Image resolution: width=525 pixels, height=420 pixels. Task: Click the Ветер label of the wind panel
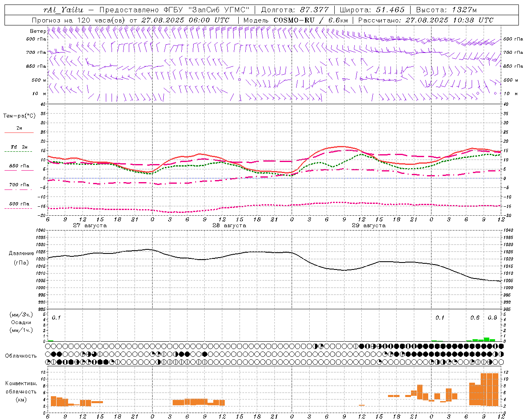point(38,31)
